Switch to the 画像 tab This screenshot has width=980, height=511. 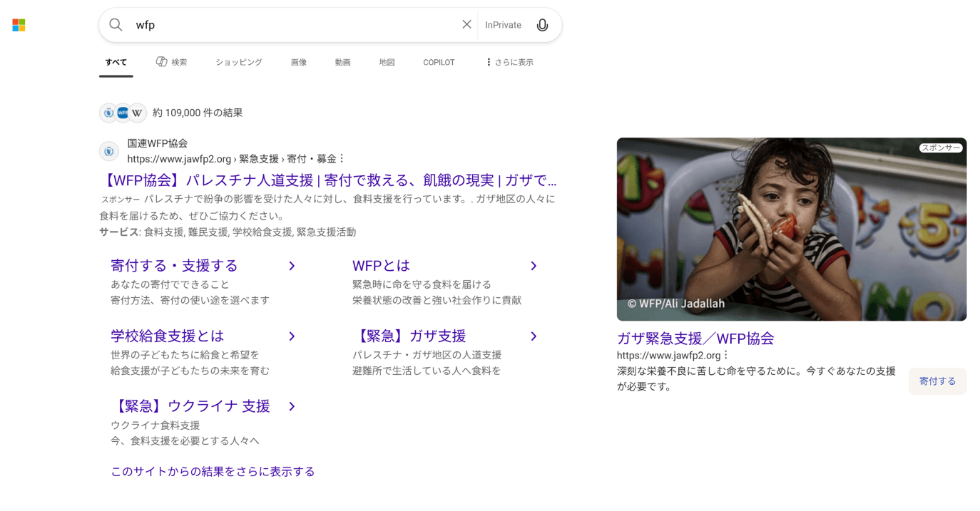coord(299,62)
